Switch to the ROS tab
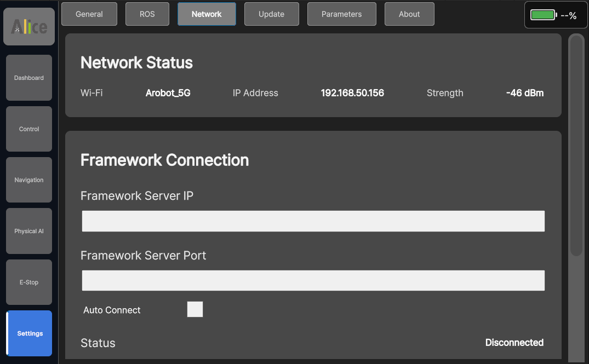The image size is (589, 364). (x=147, y=14)
